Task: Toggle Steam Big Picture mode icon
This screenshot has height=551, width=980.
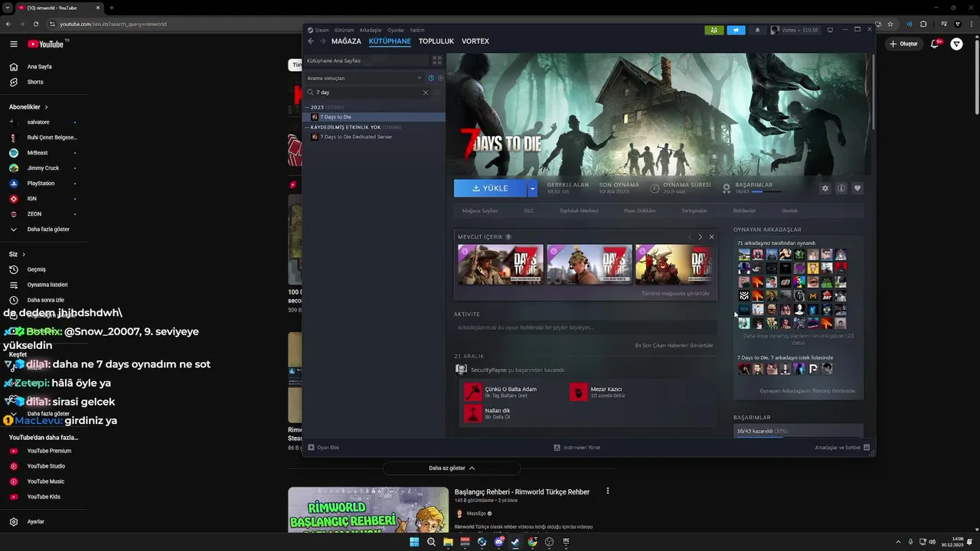Action: [x=830, y=30]
